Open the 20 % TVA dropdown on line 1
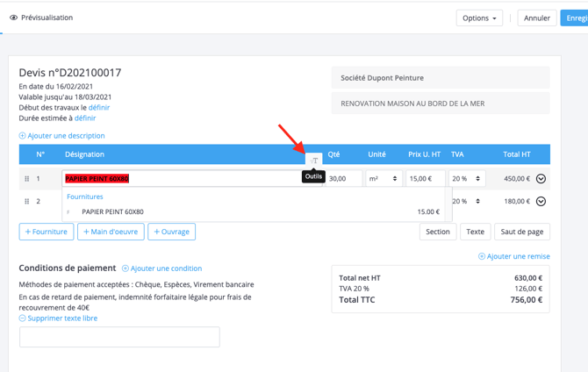The width and height of the screenshot is (588, 372). pyautogui.click(x=467, y=179)
